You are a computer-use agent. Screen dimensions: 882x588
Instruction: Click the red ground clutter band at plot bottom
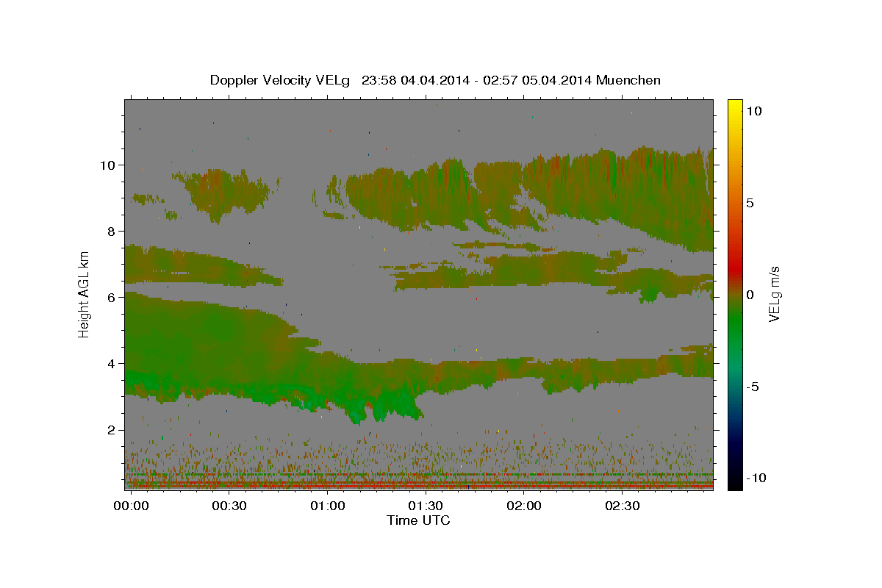point(418,486)
